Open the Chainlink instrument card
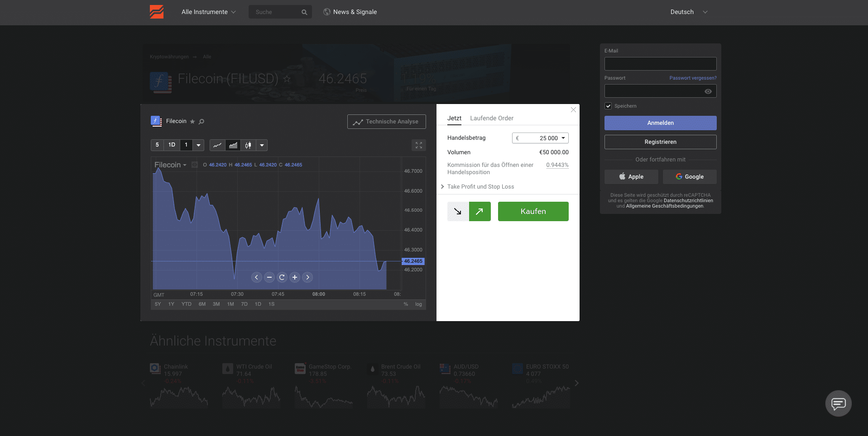 click(x=179, y=387)
